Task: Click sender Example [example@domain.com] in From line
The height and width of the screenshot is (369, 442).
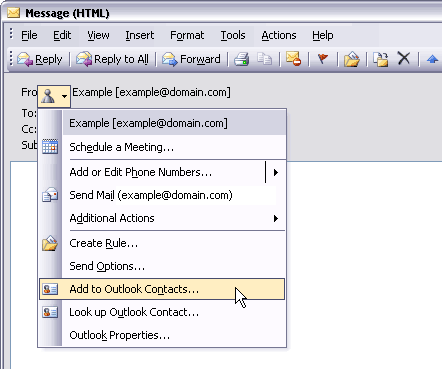Action: pos(151,92)
